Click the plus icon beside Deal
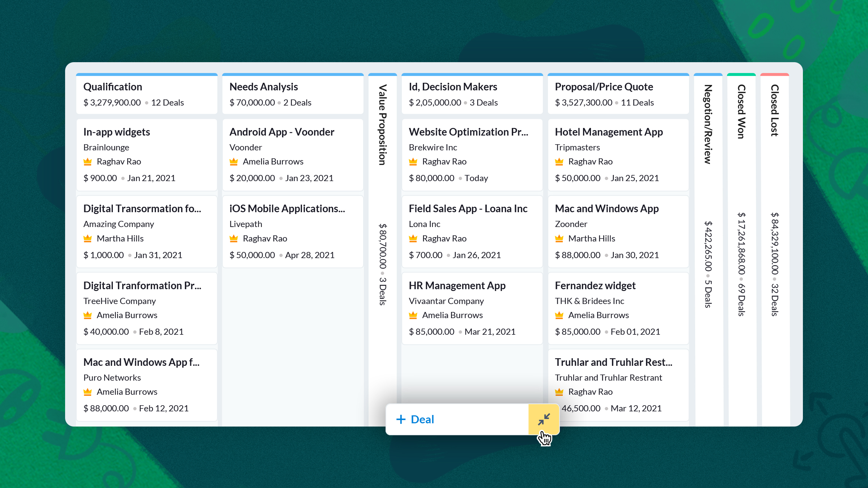 click(x=401, y=419)
